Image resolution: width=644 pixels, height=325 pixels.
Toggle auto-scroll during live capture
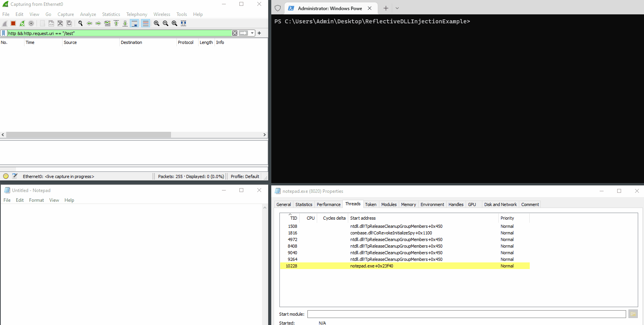(134, 23)
